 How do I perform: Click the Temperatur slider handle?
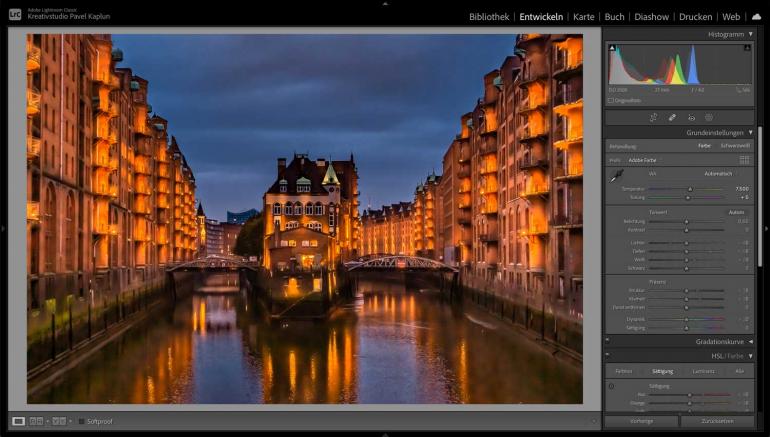(x=689, y=189)
